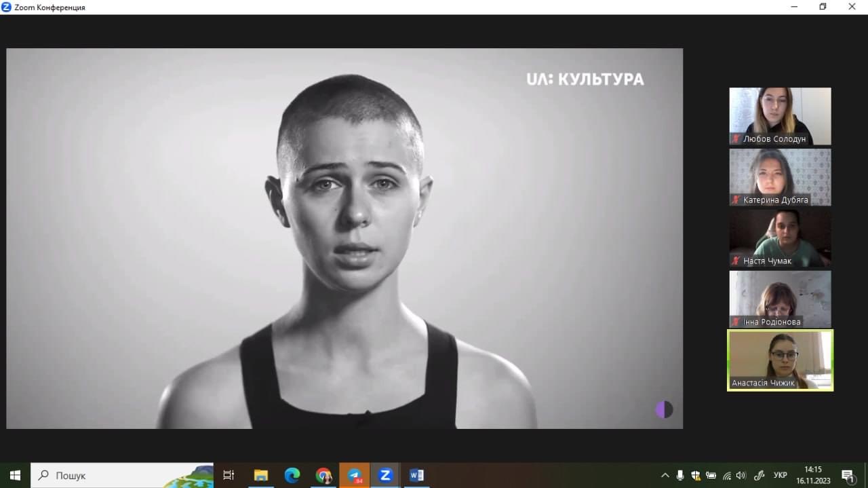868x488 pixels.
Task: Click the Пошук search box
Action: tap(122, 475)
